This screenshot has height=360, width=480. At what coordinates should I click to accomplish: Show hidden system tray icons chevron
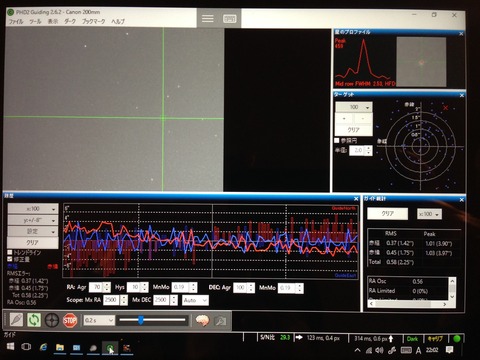357,350
